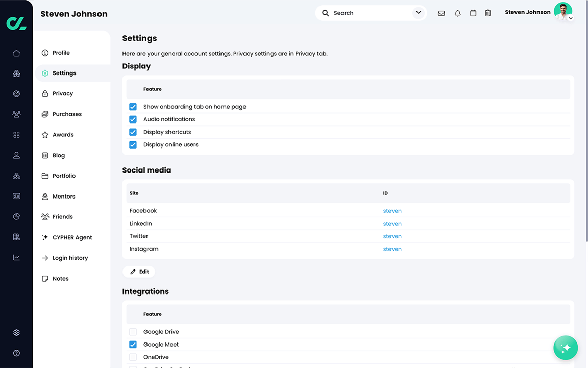Enable the OneDrive integration checkbox
588x368 pixels.
point(133,357)
